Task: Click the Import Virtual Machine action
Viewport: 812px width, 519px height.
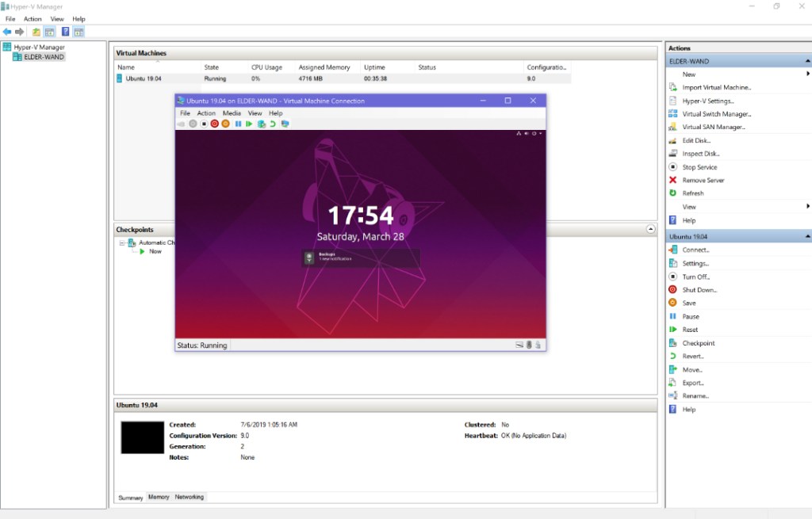Action: tap(716, 86)
